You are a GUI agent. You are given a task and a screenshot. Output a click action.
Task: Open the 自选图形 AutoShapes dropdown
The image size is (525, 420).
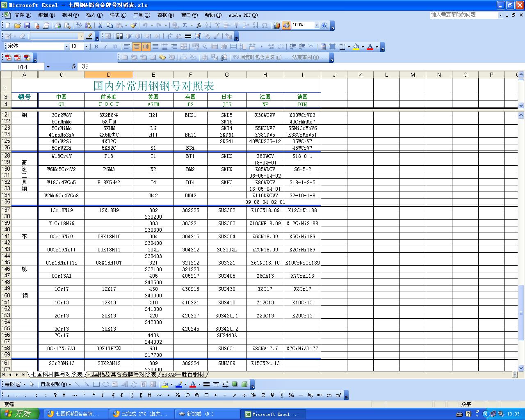click(56, 384)
